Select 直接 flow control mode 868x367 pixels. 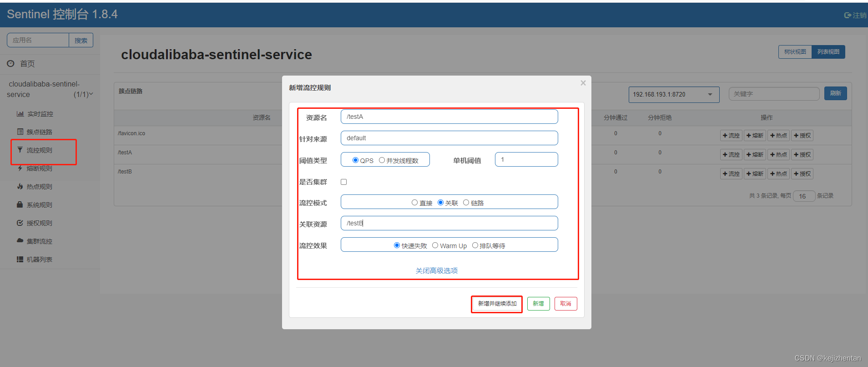pos(414,203)
